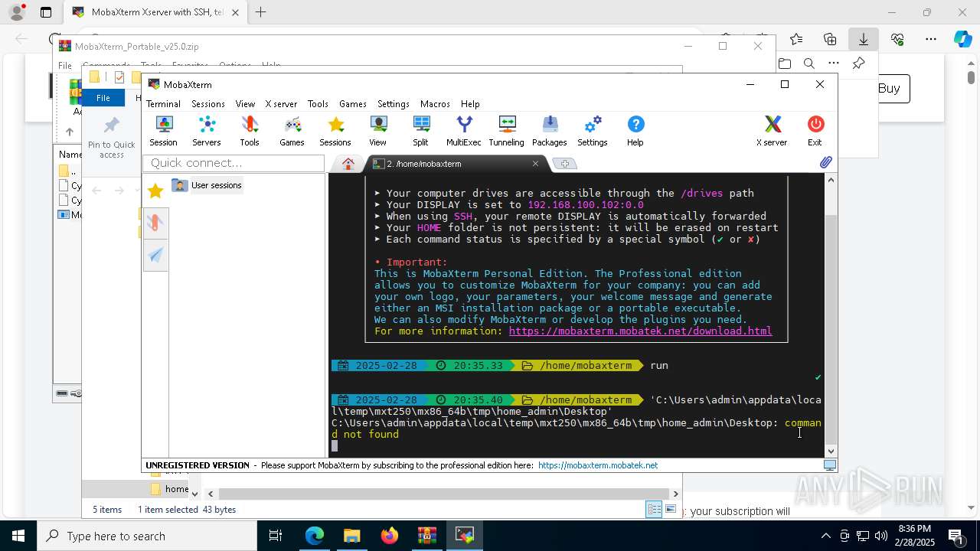This screenshot has width=980, height=551.
Task: Activate the MultiExec toolbar icon
Action: tap(464, 131)
